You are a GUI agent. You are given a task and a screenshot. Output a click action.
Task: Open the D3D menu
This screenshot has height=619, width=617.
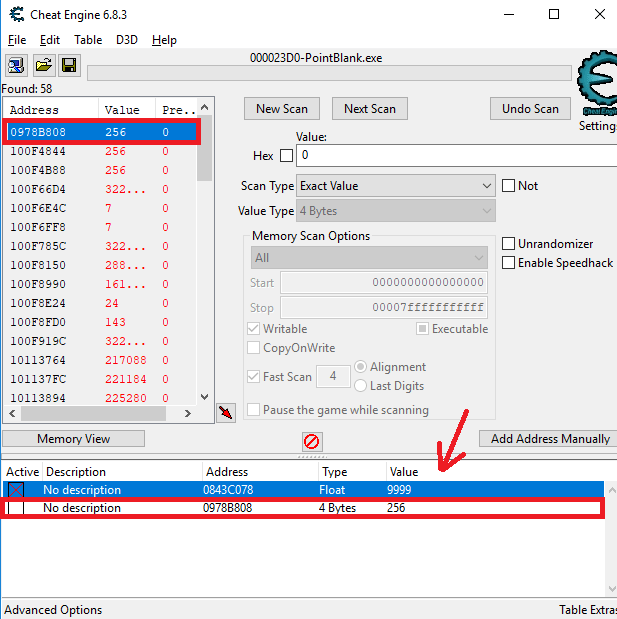tap(127, 40)
